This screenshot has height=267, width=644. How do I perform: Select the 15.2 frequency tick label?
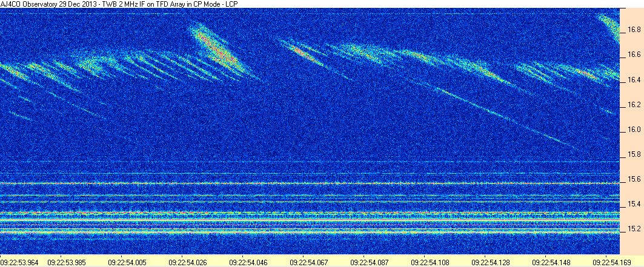(x=632, y=229)
